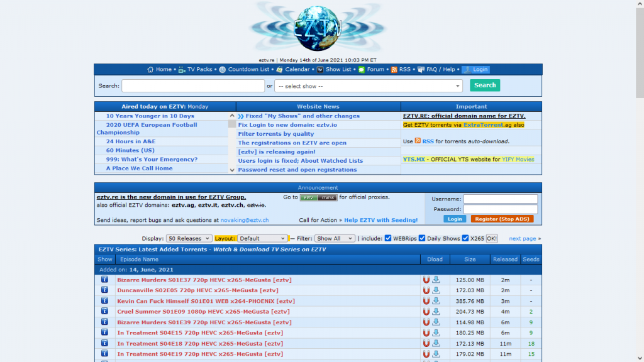Open info icon for Cruel Summer S01E09

coord(105,312)
